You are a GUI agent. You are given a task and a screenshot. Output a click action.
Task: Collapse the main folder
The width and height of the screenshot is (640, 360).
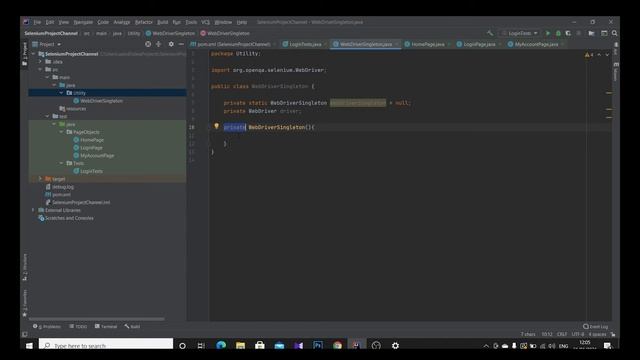47,77
